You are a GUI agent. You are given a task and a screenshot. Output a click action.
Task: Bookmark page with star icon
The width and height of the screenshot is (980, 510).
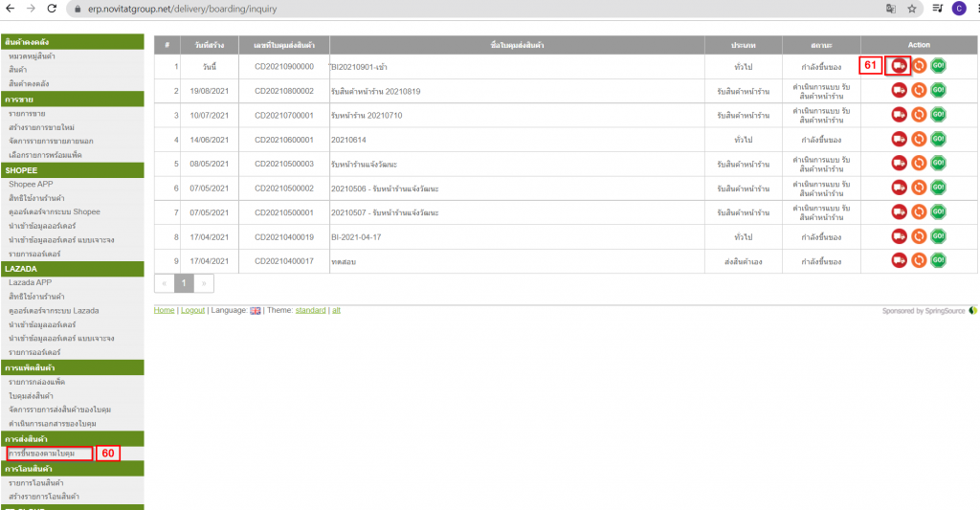pyautogui.click(x=912, y=9)
